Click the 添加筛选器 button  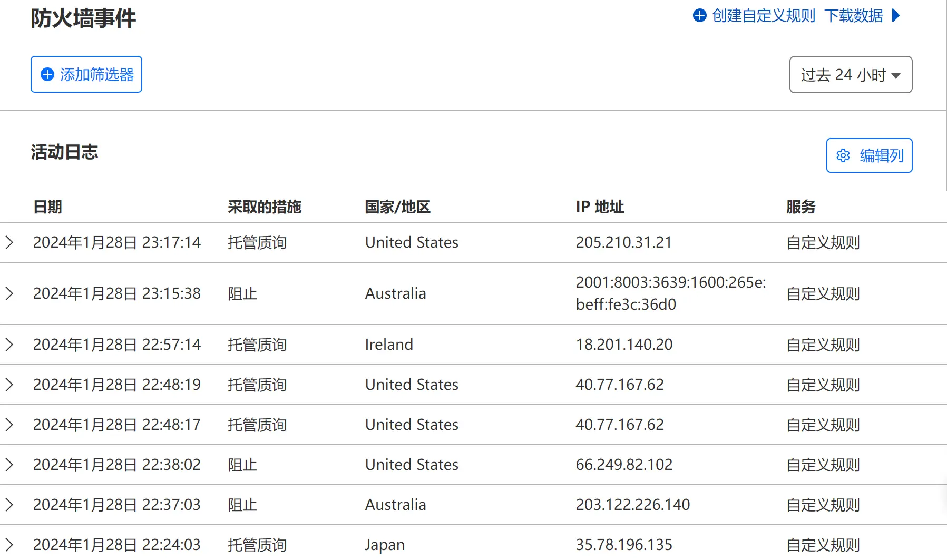[86, 74]
